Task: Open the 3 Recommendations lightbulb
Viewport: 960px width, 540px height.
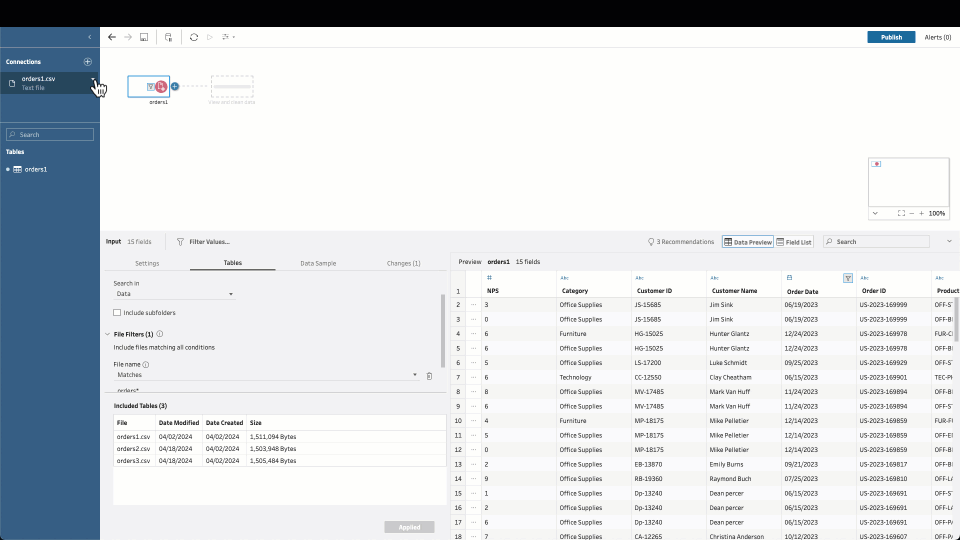Action: click(681, 242)
